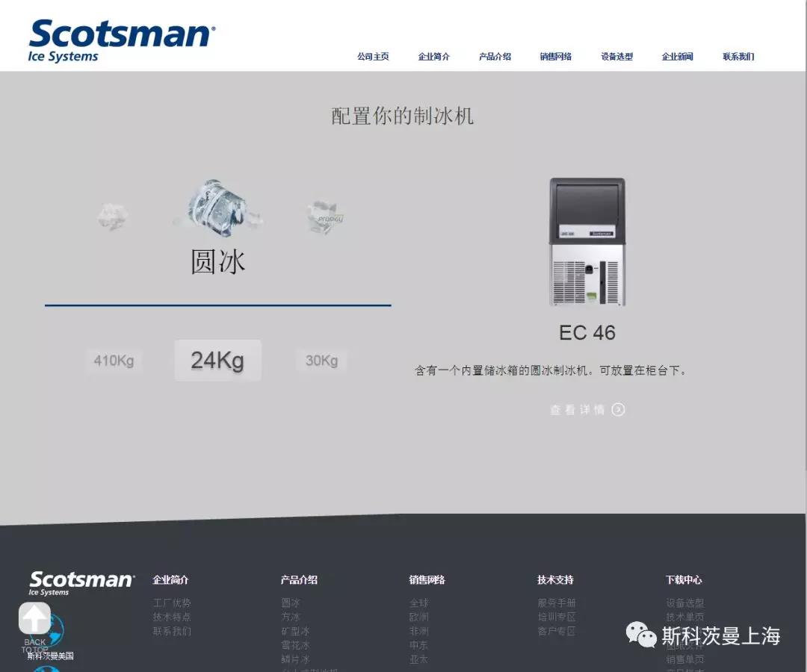
Task: Open footer 鳞片冰 product link
Action: click(x=295, y=659)
